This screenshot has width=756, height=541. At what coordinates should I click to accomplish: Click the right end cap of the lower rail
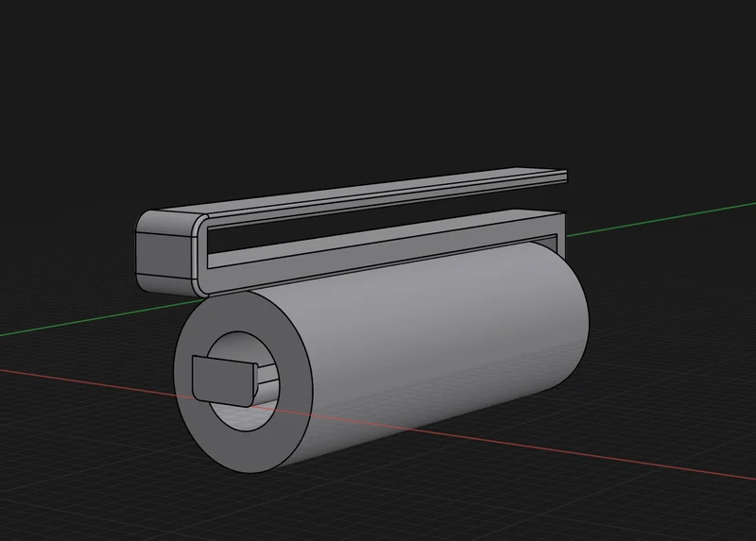[x=562, y=233]
